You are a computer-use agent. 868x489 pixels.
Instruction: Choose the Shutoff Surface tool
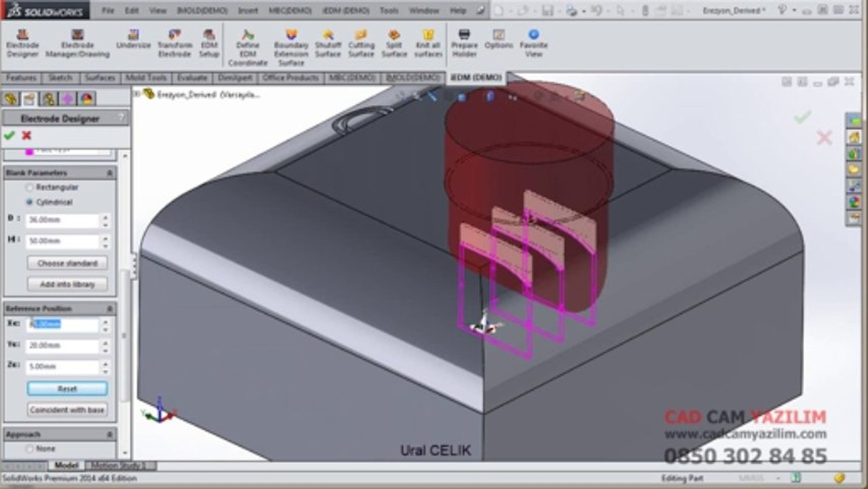coord(328,43)
